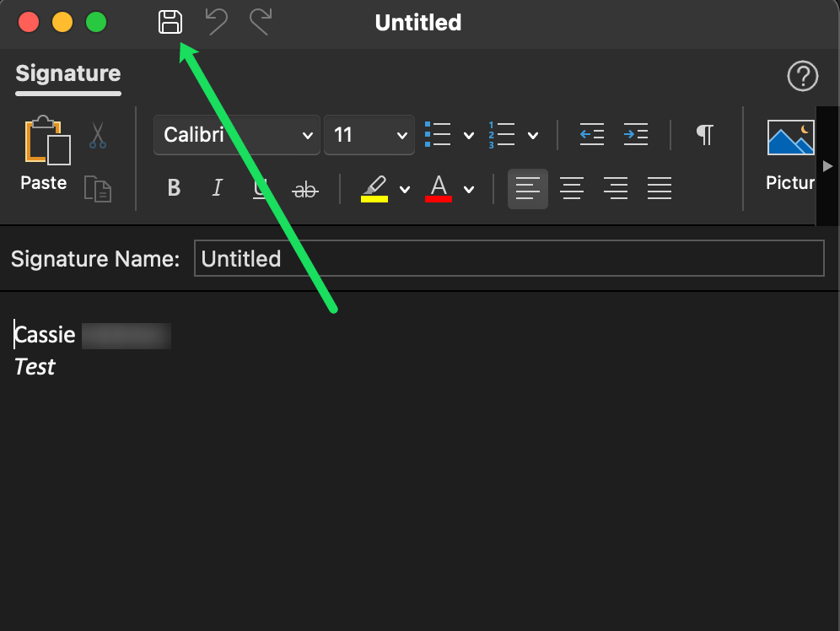Click the Paste button
This screenshot has width=840, height=631.
point(43,152)
